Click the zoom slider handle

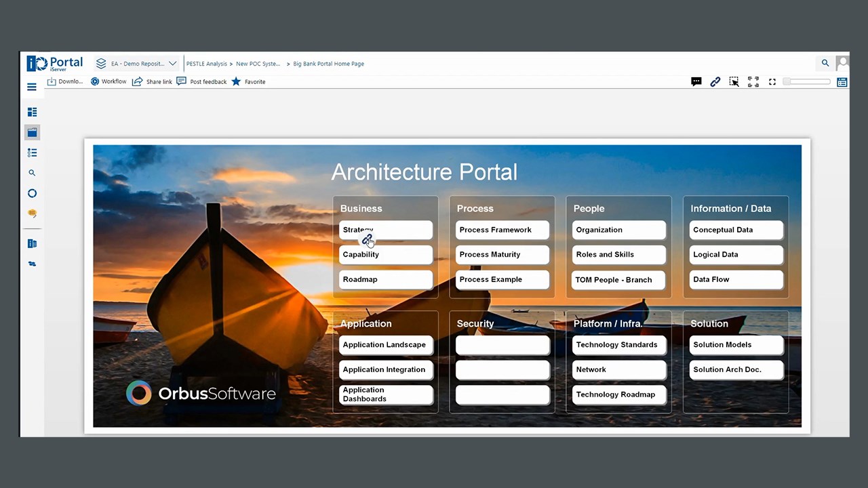(787, 81)
